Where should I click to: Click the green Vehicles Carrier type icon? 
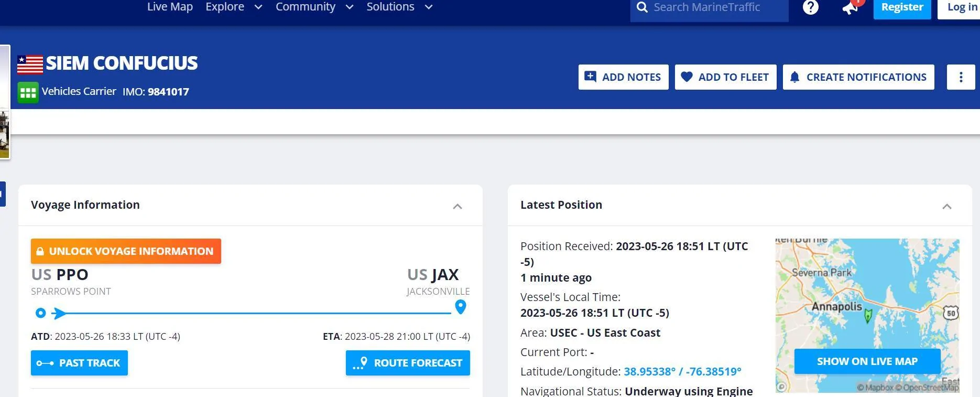click(28, 93)
